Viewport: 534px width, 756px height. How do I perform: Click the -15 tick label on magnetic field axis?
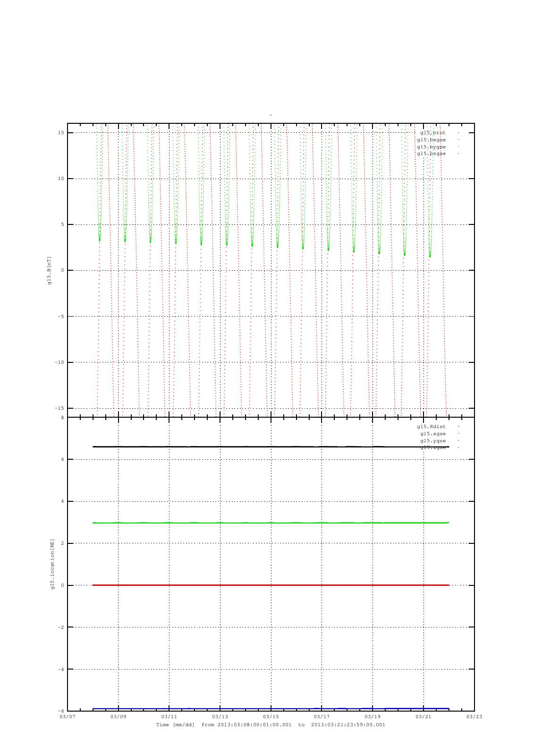[x=60, y=408]
